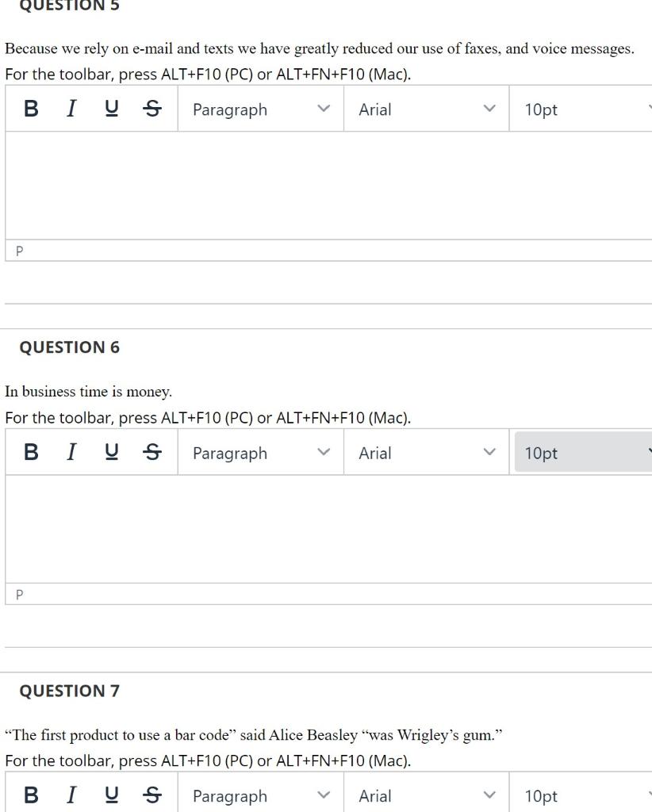The height and width of the screenshot is (812, 652).
Task: Apply Italic in Question 6 editor
Action: pos(71,453)
